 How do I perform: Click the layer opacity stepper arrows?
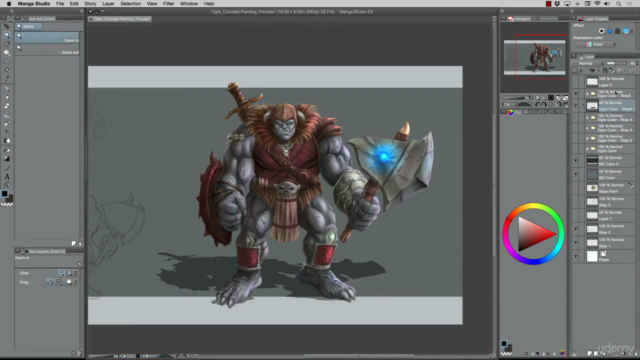637,63
